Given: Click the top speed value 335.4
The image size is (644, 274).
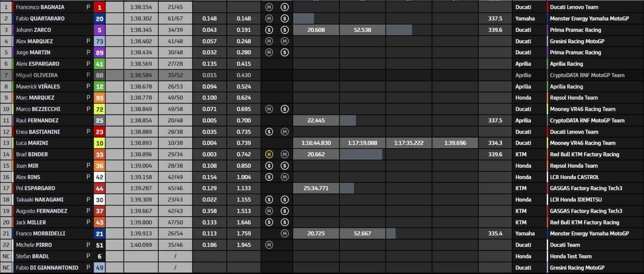Looking at the screenshot, I should [x=495, y=234].
